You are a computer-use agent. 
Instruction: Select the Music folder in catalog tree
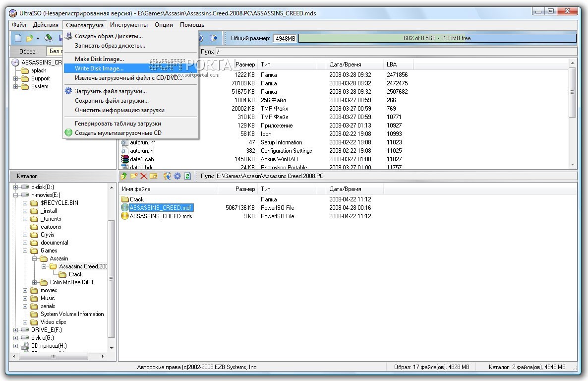[48, 298]
